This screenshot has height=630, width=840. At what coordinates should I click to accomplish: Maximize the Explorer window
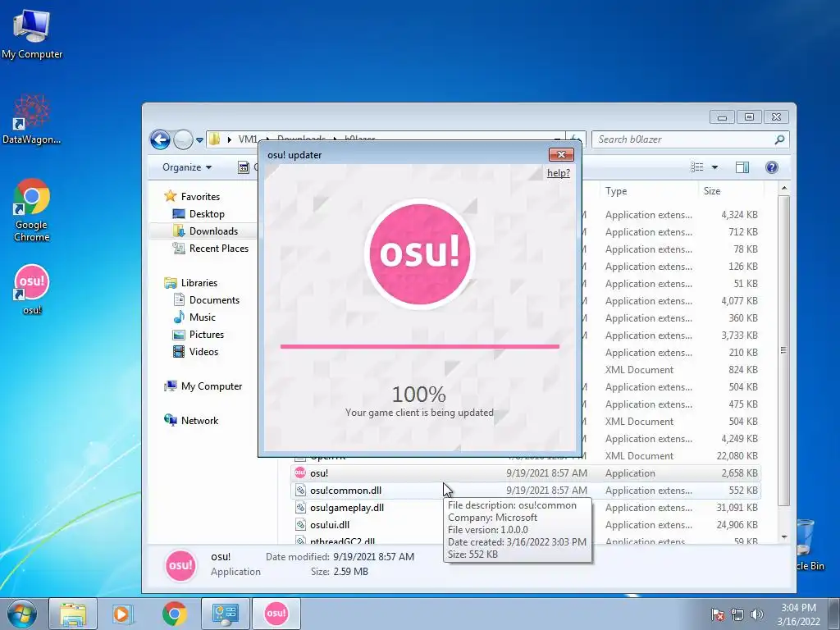(749, 116)
